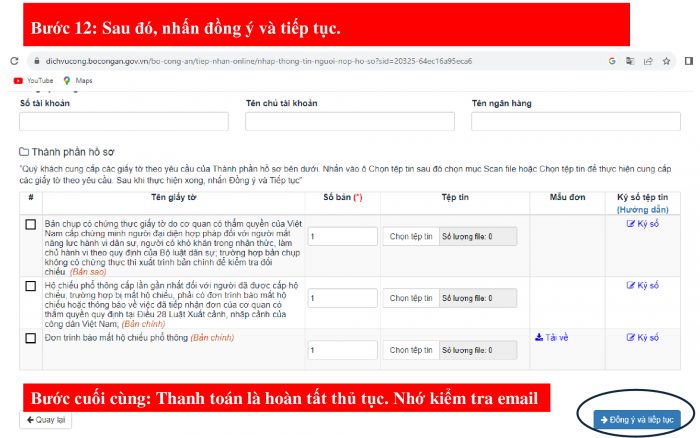Focus the Số tài khoản input field

(x=124, y=121)
